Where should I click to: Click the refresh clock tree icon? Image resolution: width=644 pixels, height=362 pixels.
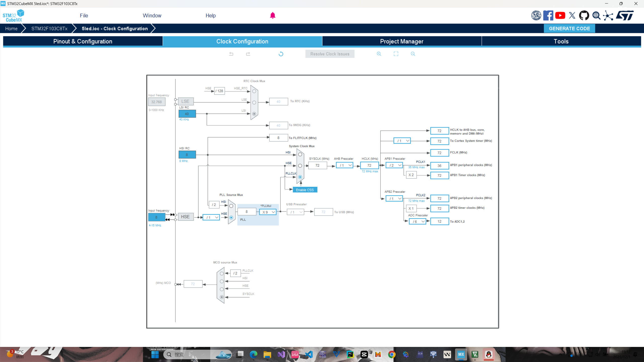281,54
